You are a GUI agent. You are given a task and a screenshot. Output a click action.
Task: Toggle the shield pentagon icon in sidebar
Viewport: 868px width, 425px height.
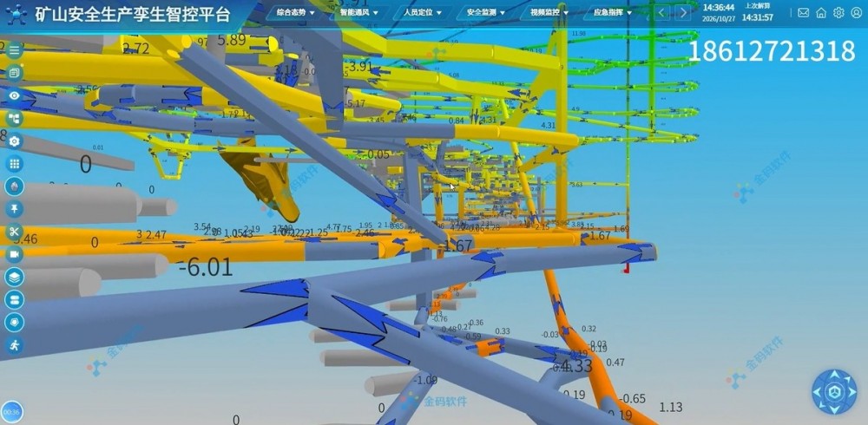click(x=15, y=323)
